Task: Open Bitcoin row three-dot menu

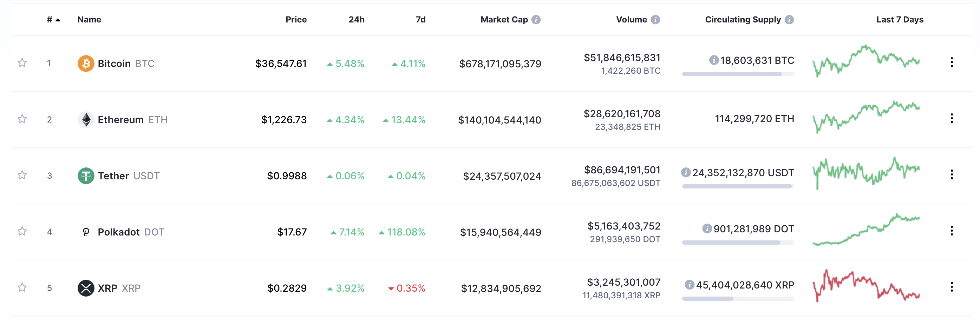Action: [x=952, y=62]
